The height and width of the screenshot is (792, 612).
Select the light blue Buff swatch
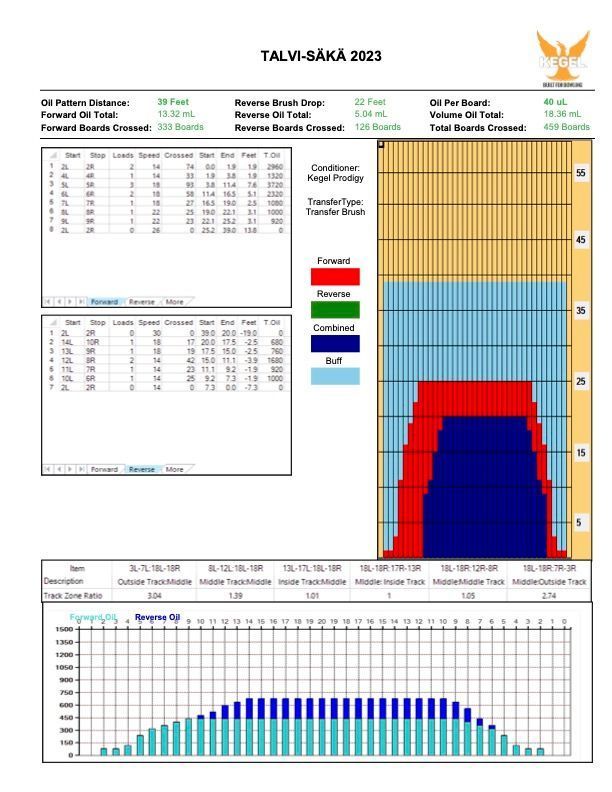click(335, 377)
